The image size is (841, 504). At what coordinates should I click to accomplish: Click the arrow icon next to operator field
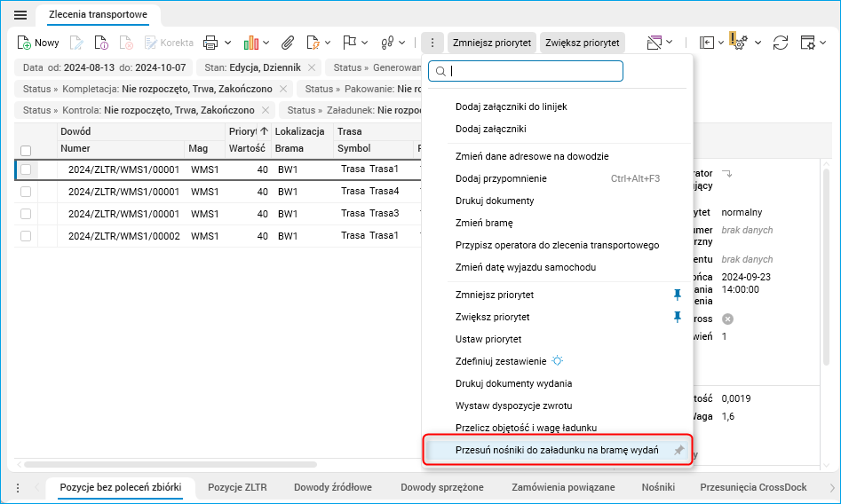tap(726, 174)
